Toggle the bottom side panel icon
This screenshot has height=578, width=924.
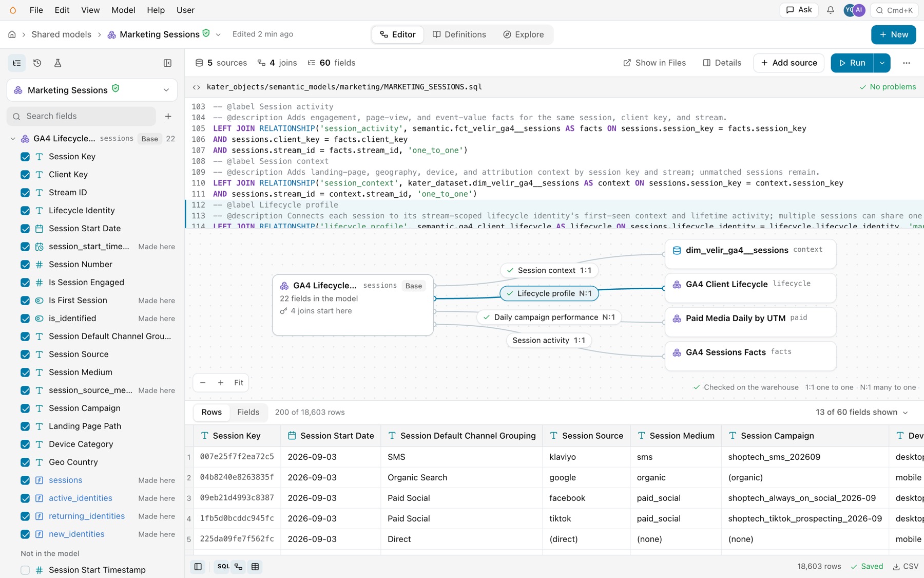pos(198,567)
